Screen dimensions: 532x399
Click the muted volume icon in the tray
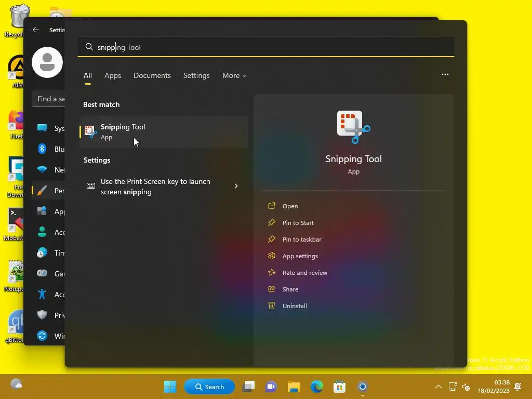point(466,387)
